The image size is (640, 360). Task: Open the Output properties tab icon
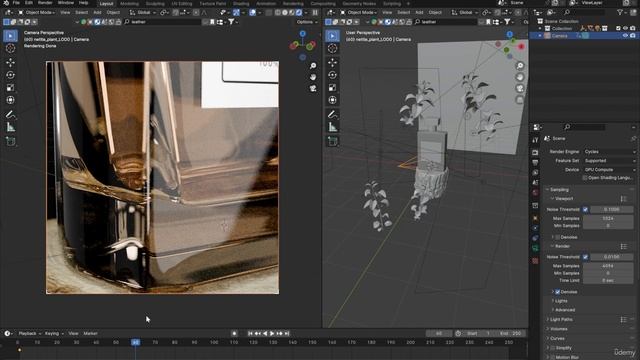[x=535, y=162]
